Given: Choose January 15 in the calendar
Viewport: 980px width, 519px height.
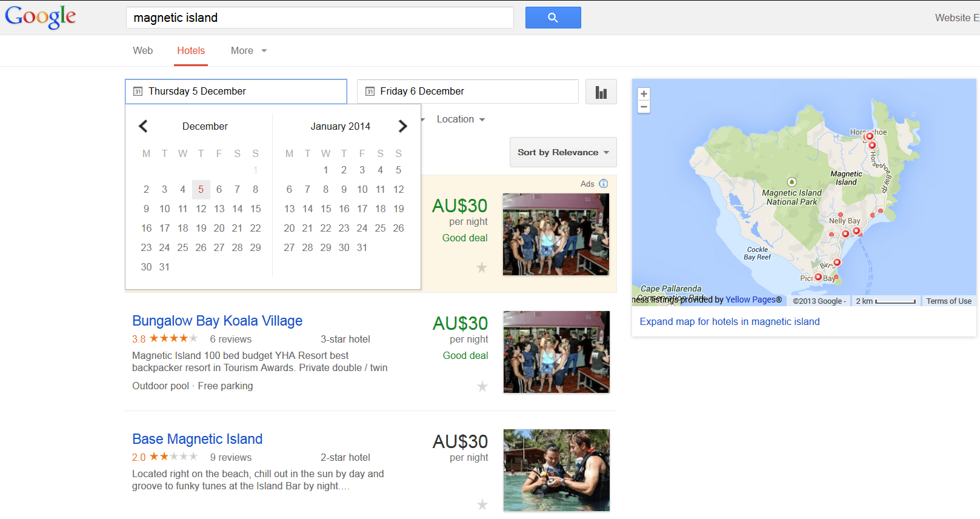Looking at the screenshot, I should (x=325, y=209).
